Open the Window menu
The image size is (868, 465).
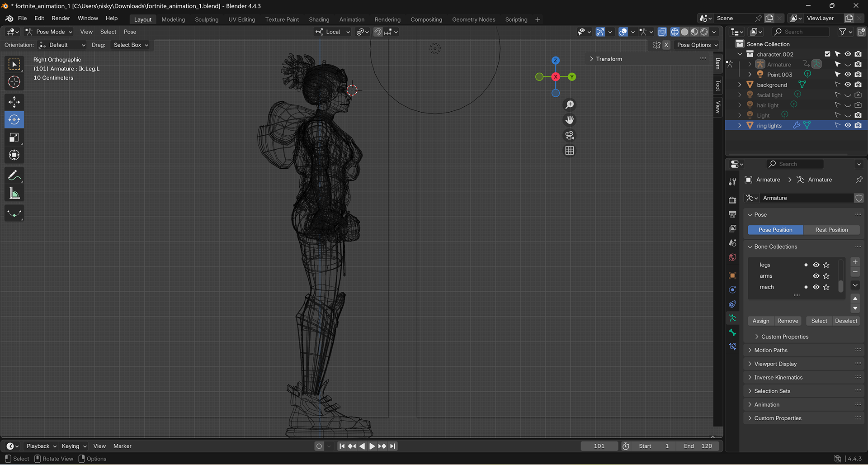coord(88,19)
